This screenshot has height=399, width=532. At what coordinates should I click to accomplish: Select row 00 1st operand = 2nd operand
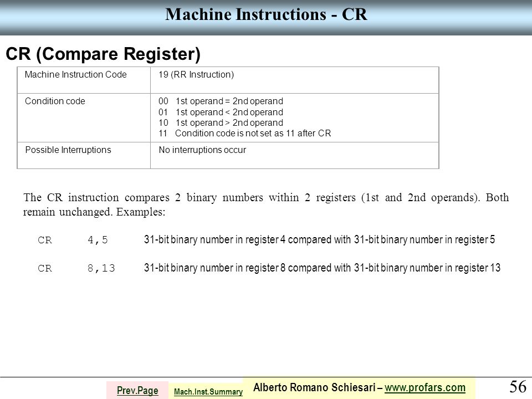pyautogui.click(x=221, y=101)
